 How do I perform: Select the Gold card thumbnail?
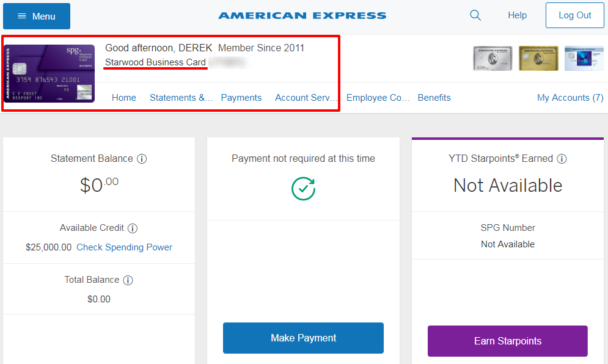(x=538, y=58)
